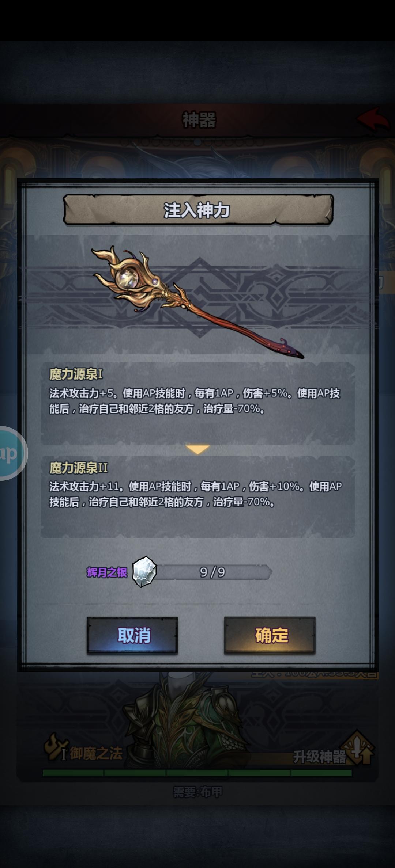Click the 确定 confirm button
This screenshot has width=395, height=868.
[270, 635]
